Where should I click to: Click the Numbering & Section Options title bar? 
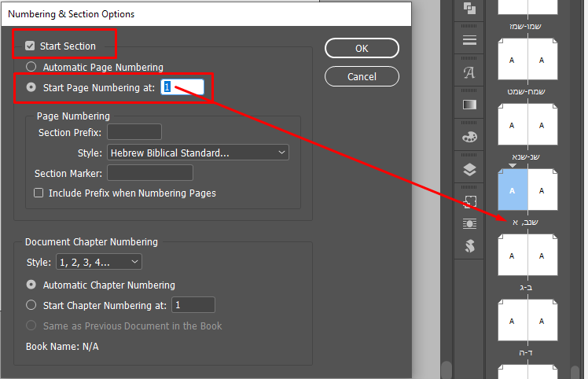pos(206,14)
